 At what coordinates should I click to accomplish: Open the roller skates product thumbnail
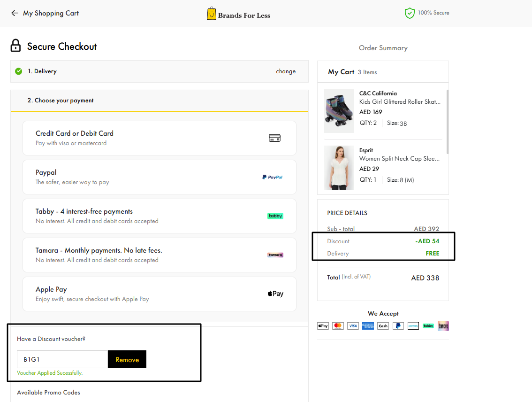pos(339,111)
